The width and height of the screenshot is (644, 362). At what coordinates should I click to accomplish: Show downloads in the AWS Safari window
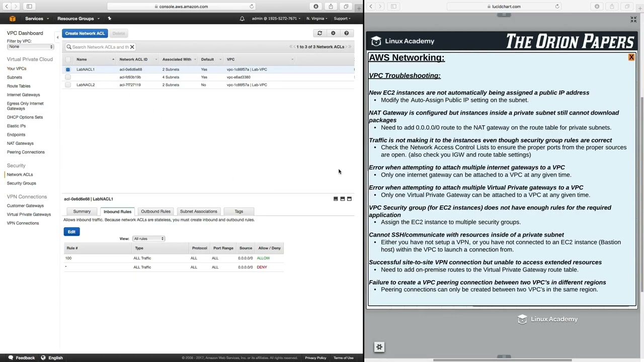316,7
